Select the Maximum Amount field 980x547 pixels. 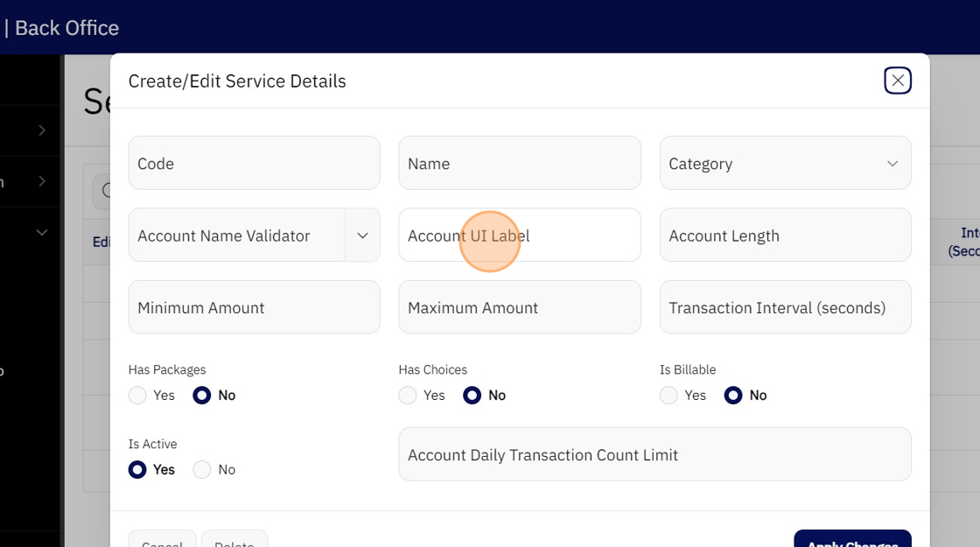519,308
